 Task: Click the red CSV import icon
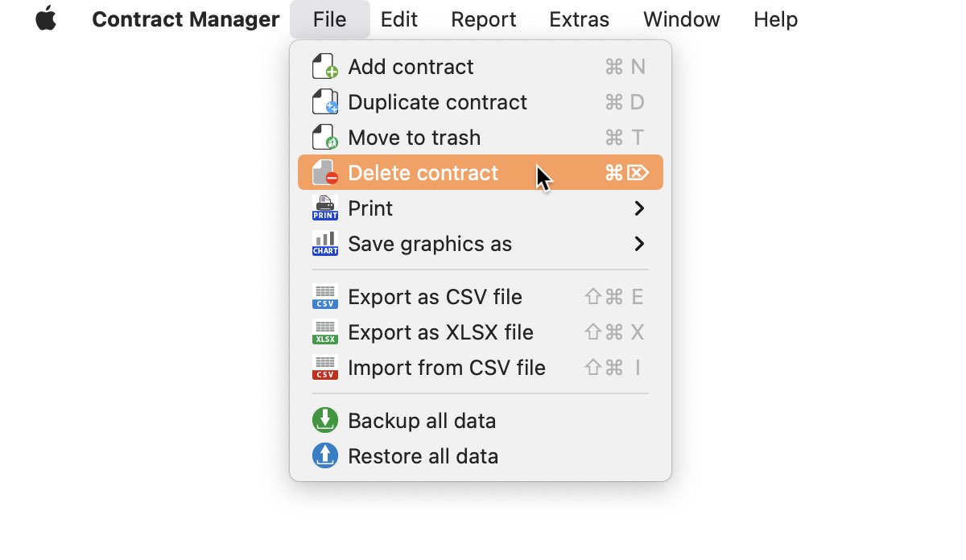325,368
